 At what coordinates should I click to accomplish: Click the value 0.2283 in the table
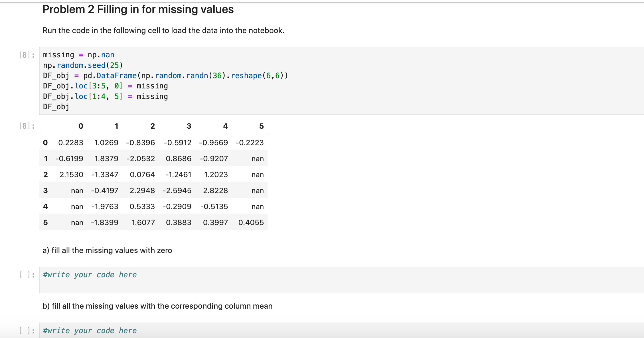[x=71, y=143]
